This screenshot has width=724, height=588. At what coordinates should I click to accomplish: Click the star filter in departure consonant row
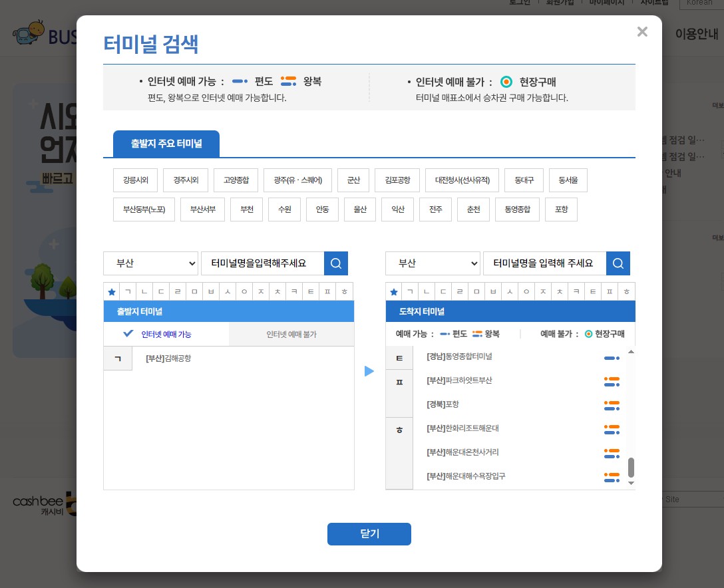click(x=112, y=292)
